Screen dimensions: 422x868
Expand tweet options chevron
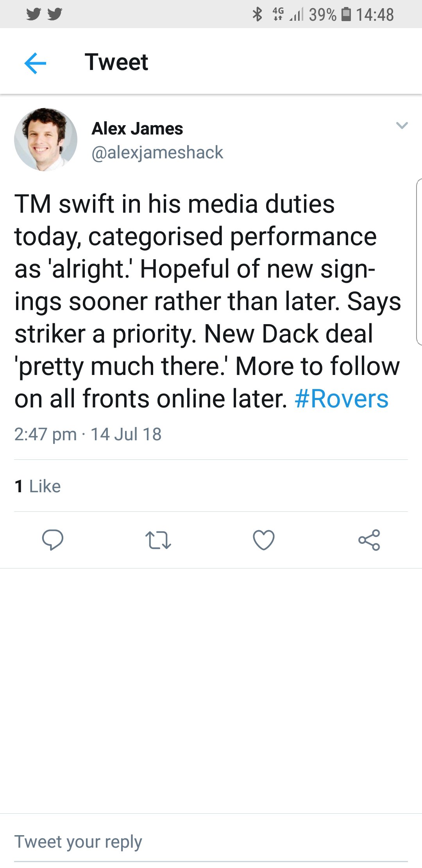(x=402, y=126)
